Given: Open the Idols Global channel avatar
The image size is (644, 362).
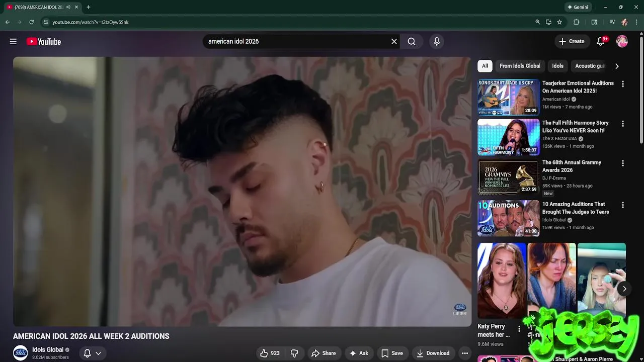Looking at the screenshot, I should pos(21,353).
